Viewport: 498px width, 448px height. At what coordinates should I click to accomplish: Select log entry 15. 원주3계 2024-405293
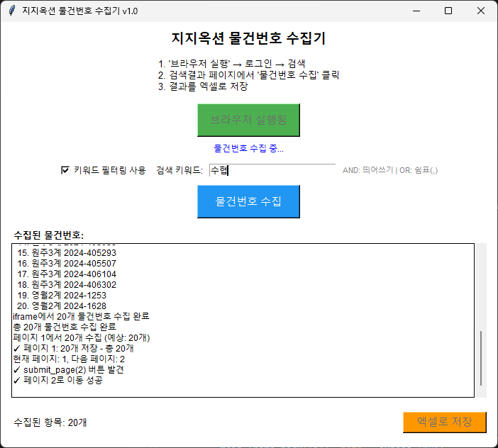click(67, 252)
